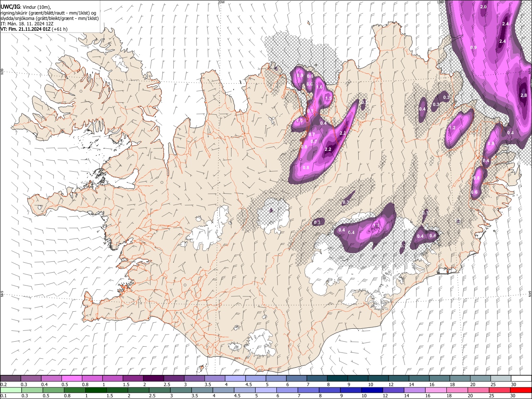Click the bright red rain swatch above 30

[521, 390]
